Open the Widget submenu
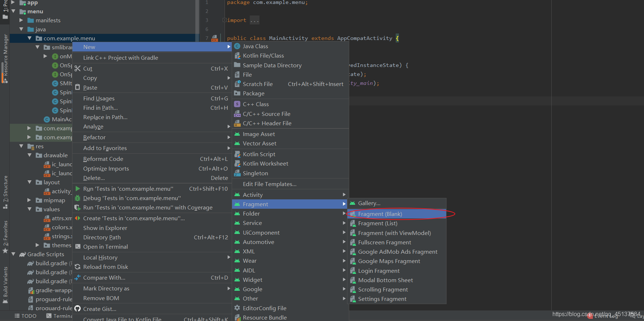 (x=290, y=280)
